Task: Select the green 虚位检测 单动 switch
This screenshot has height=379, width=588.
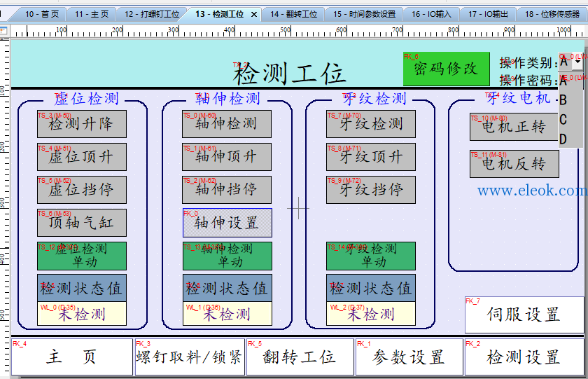Action: tap(82, 256)
